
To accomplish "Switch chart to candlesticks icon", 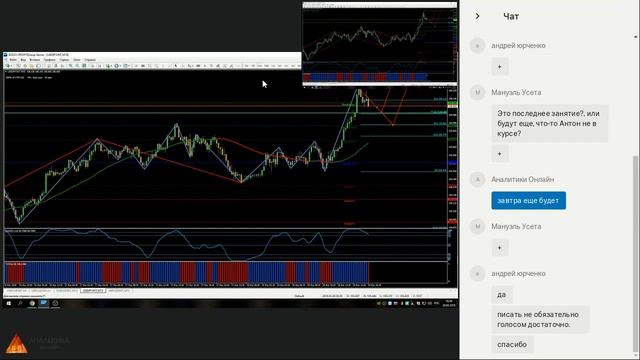I will pos(56,66).
